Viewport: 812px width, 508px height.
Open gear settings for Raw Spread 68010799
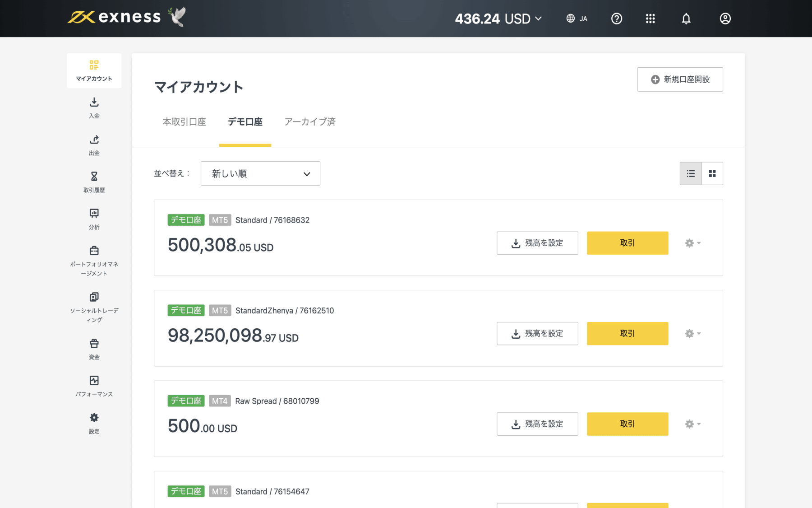[x=692, y=424]
